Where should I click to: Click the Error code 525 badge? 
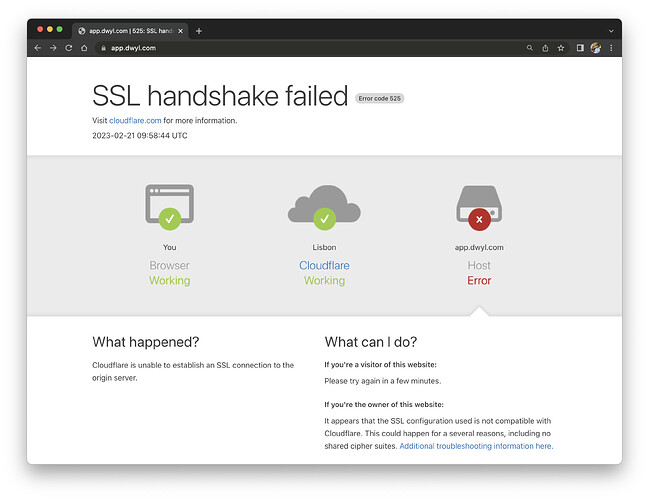pos(379,98)
